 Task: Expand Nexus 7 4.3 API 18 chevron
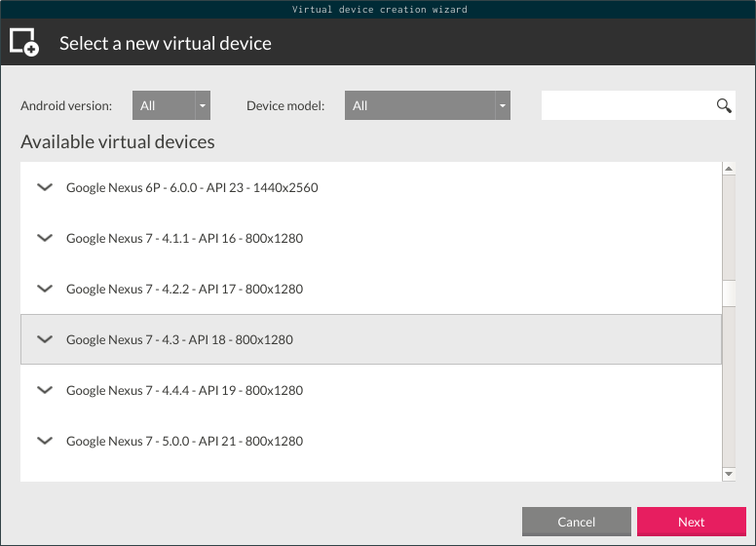click(x=45, y=339)
